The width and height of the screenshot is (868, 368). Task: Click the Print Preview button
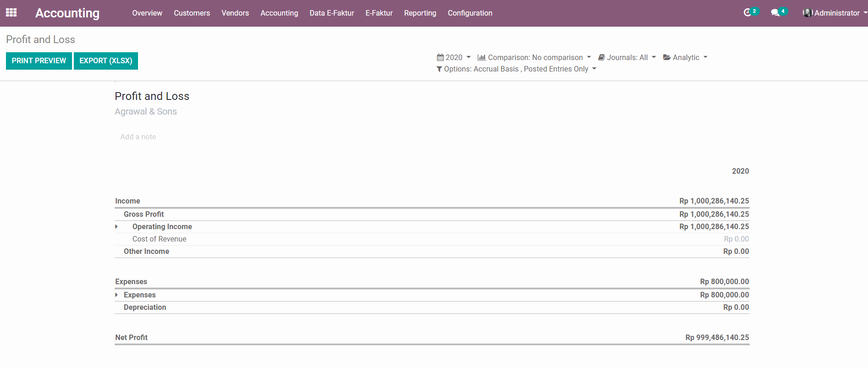click(39, 60)
